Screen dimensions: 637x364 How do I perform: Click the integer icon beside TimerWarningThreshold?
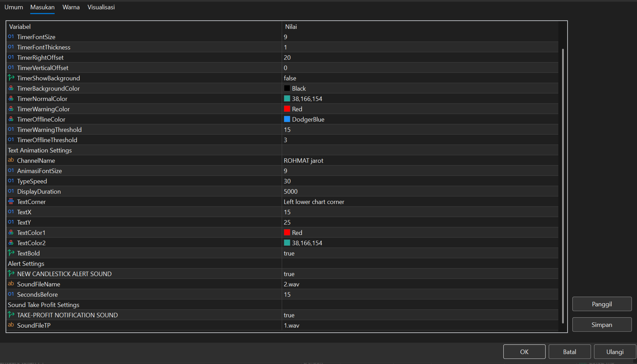11,129
